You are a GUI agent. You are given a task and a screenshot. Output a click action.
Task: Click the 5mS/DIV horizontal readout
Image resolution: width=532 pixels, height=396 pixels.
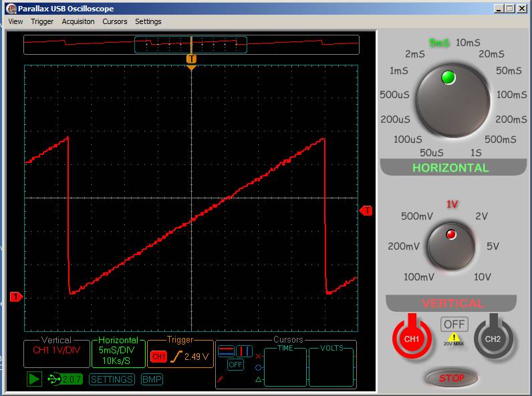pos(117,350)
